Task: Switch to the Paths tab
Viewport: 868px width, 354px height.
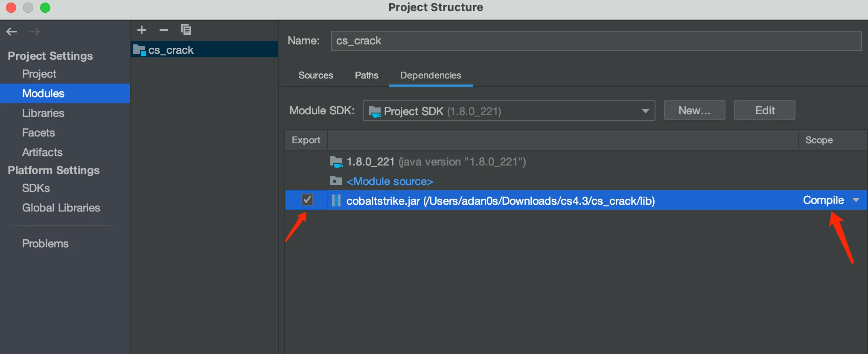Action: pos(367,75)
